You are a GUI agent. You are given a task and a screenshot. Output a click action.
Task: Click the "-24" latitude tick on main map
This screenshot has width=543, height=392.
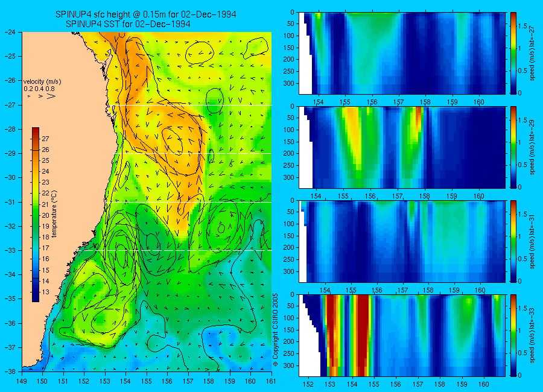(10, 32)
